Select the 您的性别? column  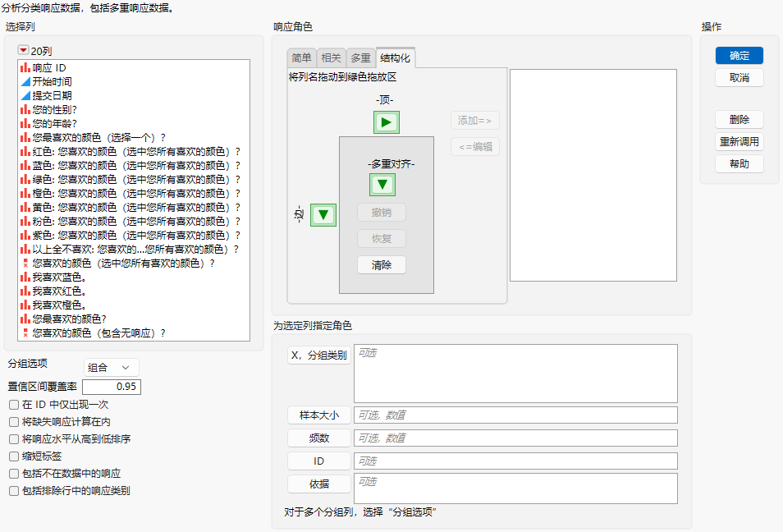134,110
